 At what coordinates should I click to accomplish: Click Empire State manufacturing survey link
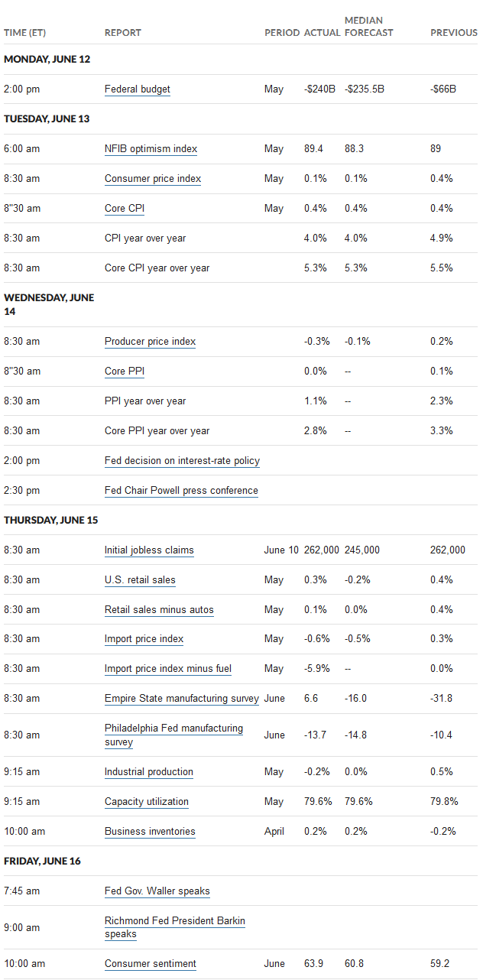click(x=182, y=698)
